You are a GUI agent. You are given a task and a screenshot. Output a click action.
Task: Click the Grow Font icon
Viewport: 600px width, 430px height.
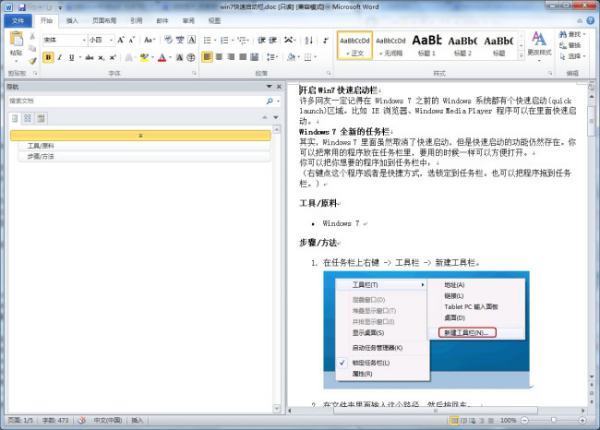[121, 40]
